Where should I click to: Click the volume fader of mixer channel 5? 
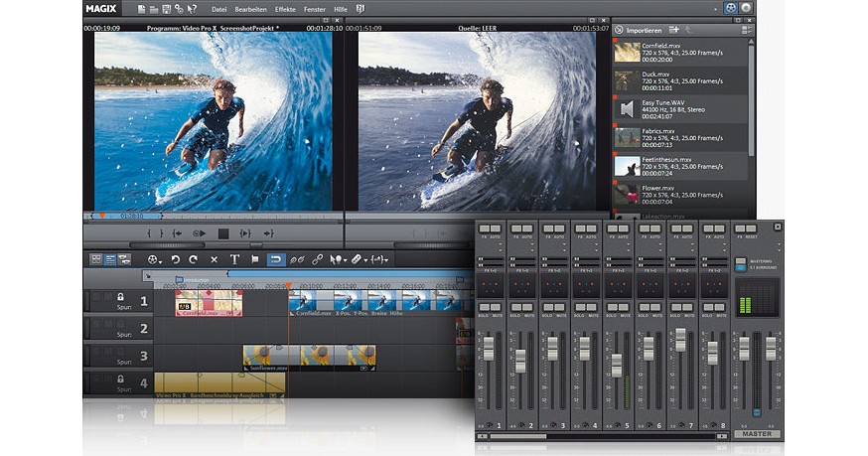point(617,366)
